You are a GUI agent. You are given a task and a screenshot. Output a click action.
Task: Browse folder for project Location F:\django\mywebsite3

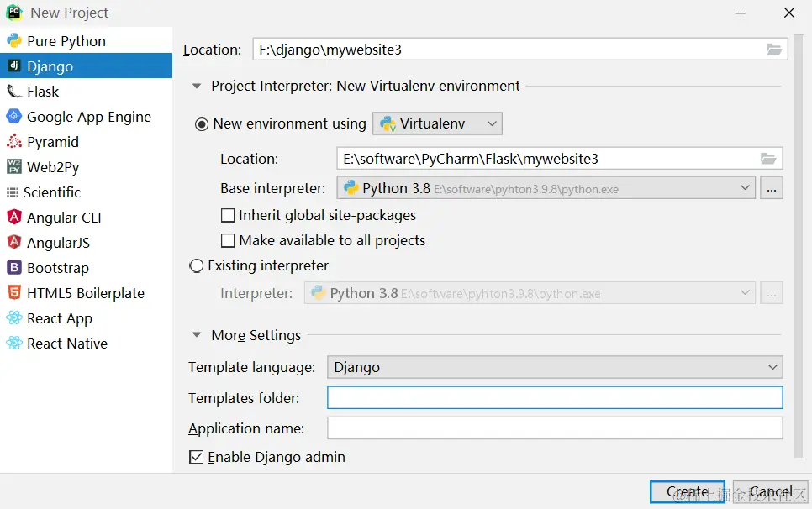point(773,50)
